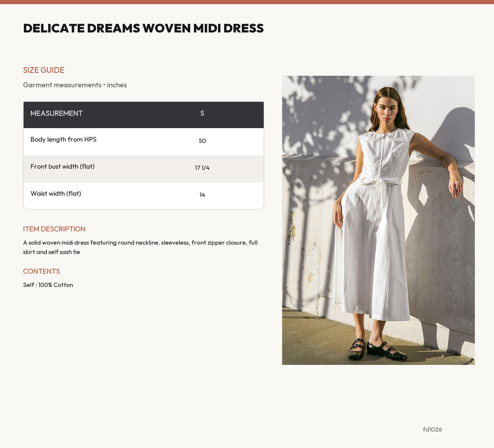This screenshot has width=494, height=448.
Task: Click the 'Garment measurements • inches' subtitle
Action: [x=75, y=85]
